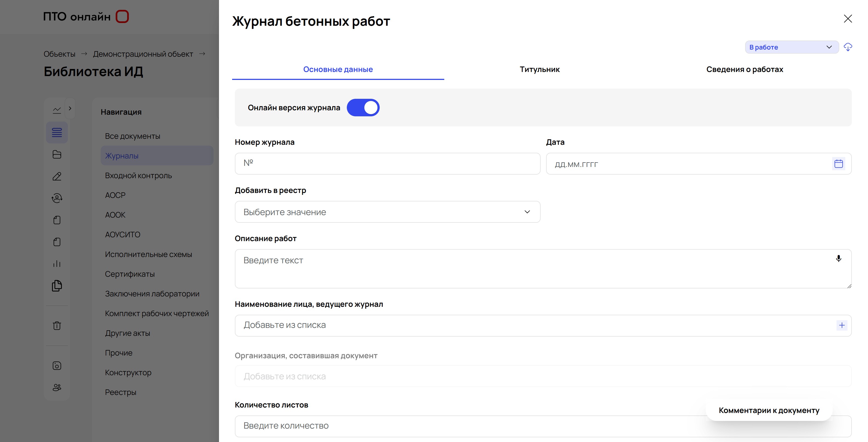The height and width of the screenshot is (442, 868).
Task: Switch to the 'Титульник' tab
Action: click(x=540, y=70)
